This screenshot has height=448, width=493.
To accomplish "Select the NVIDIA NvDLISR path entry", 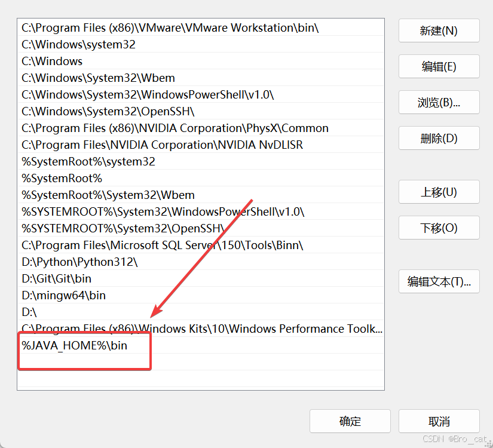I will pos(201,145).
